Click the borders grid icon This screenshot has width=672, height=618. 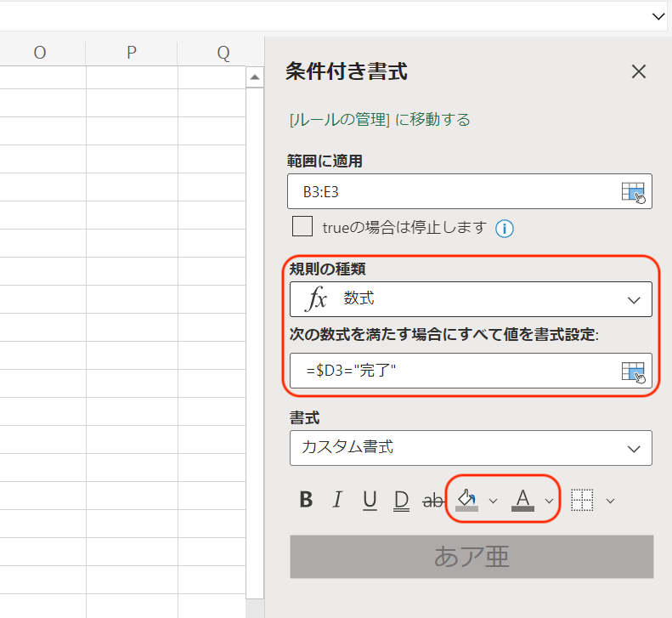[x=582, y=500]
